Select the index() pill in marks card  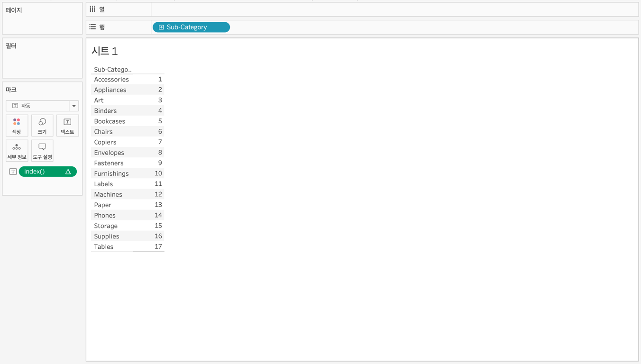point(47,172)
